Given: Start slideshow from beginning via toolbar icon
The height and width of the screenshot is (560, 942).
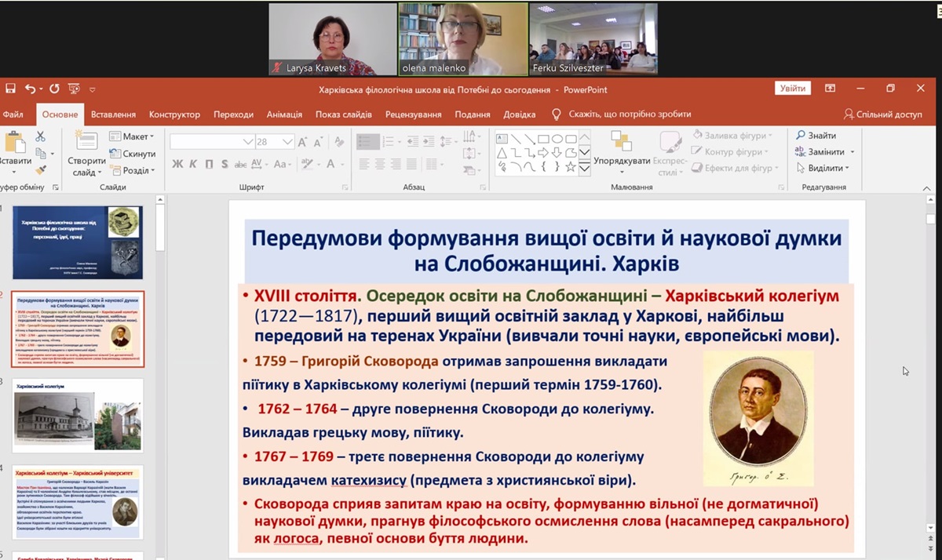Looking at the screenshot, I should click(74, 89).
